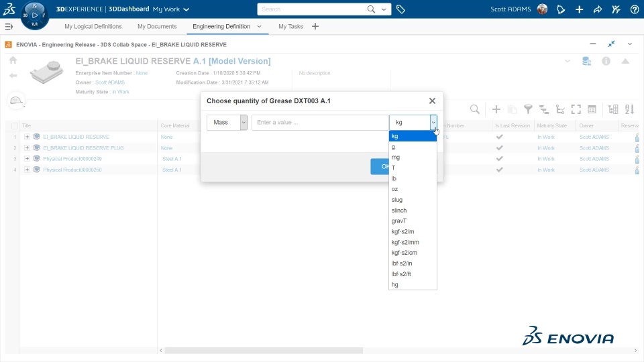The height and width of the screenshot is (362, 644).
Task: Click the back arrow icon in widget
Action: point(13,76)
